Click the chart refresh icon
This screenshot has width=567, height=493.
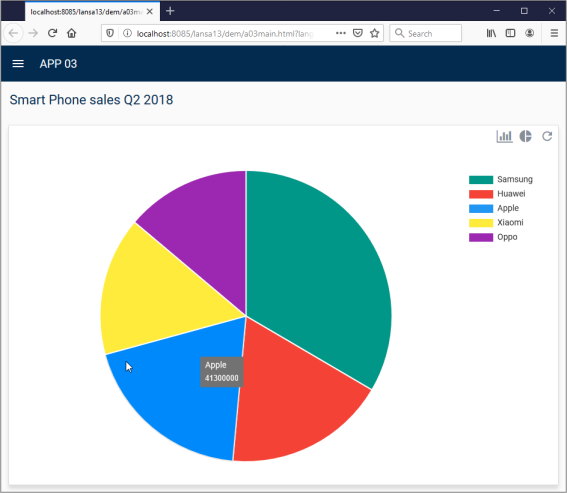click(547, 136)
